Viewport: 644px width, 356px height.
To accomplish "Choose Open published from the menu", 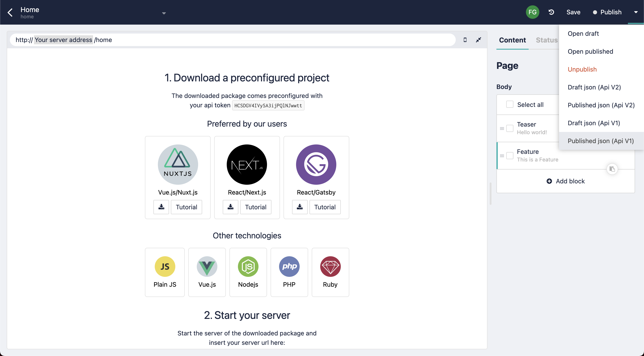I will point(602,51).
